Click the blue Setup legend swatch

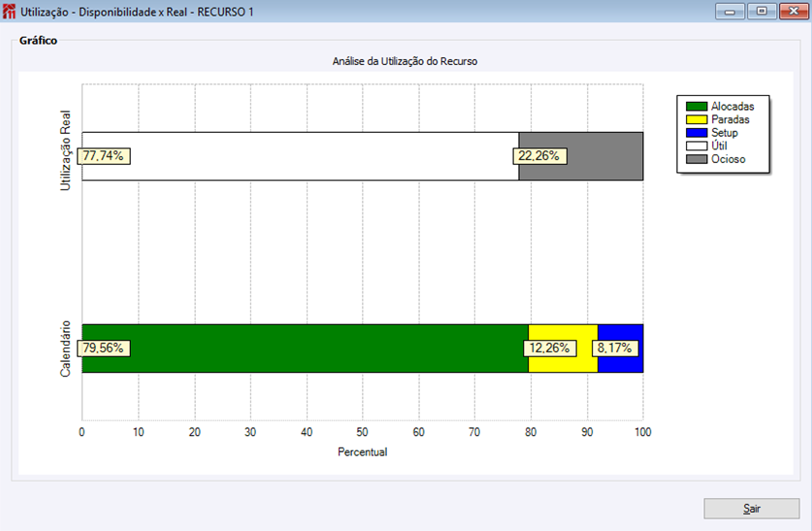(697, 133)
